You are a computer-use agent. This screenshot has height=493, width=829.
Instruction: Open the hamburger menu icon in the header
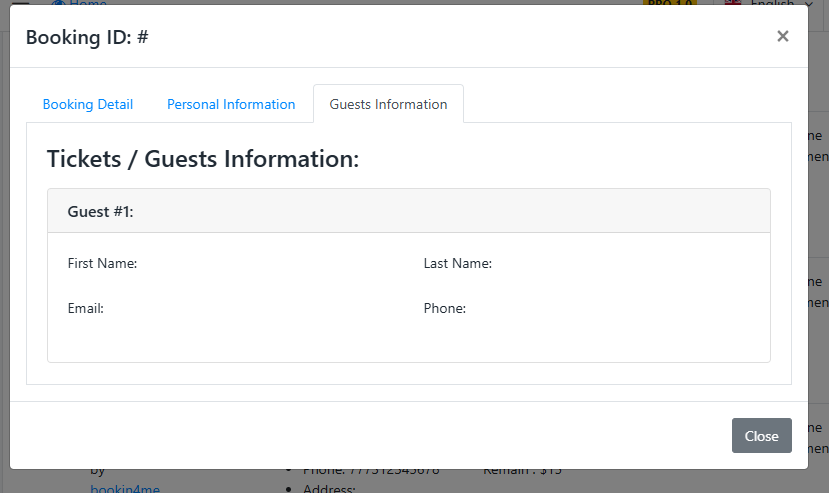click(20, 3)
